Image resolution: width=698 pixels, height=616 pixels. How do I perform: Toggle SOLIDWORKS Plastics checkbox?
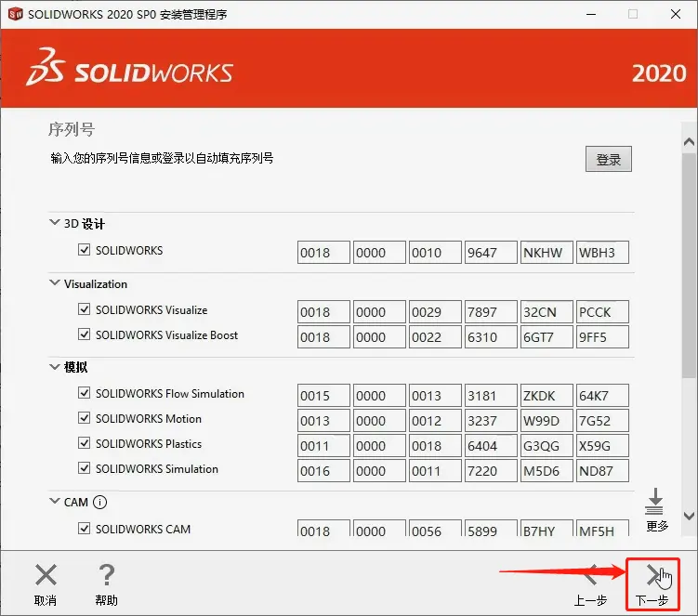(x=84, y=443)
